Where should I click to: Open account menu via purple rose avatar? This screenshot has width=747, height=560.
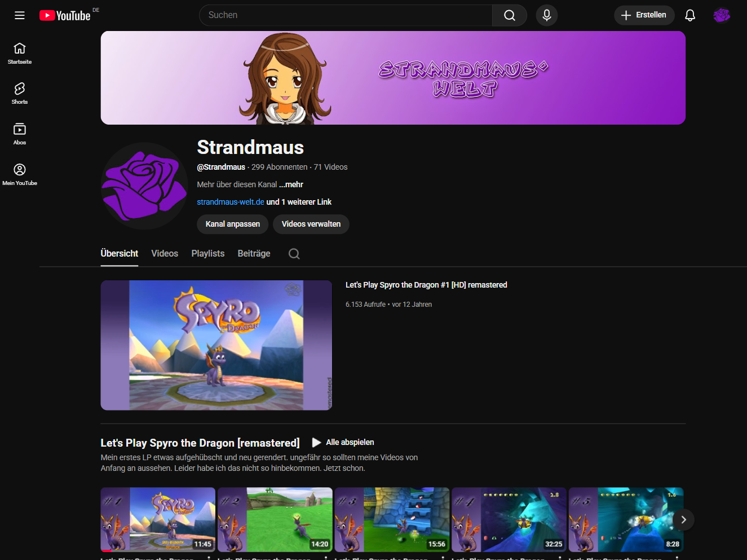[721, 15]
